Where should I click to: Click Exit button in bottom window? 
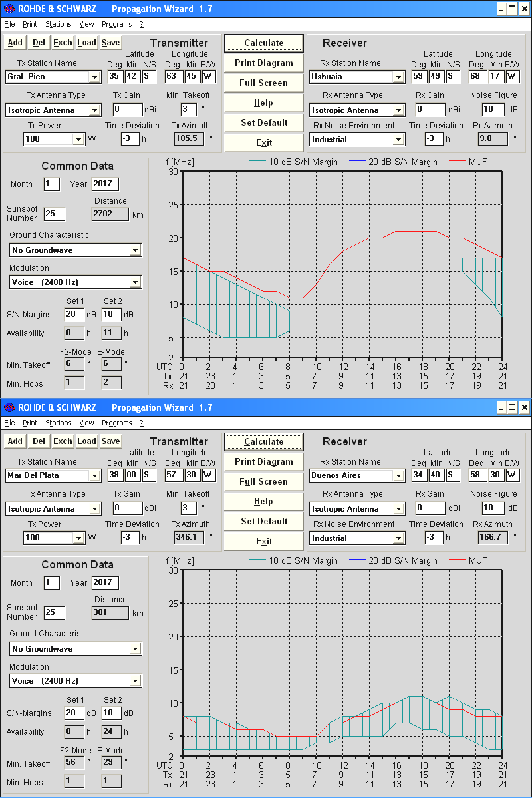point(263,541)
